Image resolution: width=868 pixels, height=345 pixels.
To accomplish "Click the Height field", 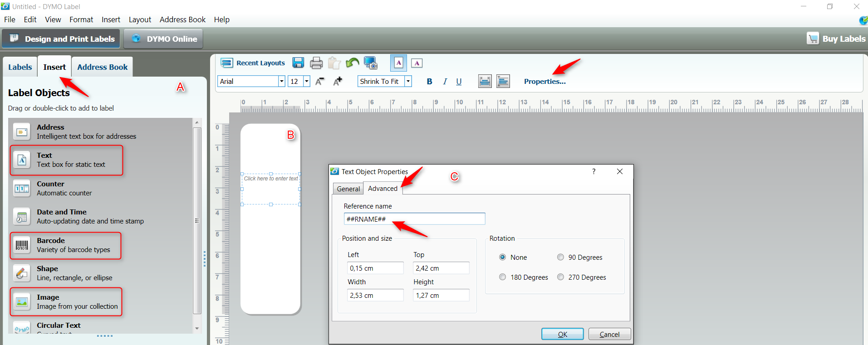I will (x=441, y=295).
